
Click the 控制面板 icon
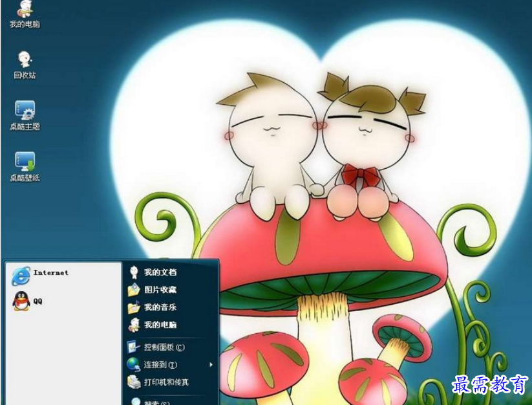pyautogui.click(x=134, y=347)
